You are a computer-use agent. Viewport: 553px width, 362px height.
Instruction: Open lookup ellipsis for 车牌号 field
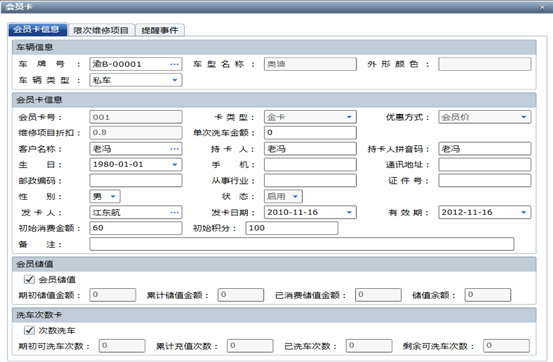174,64
